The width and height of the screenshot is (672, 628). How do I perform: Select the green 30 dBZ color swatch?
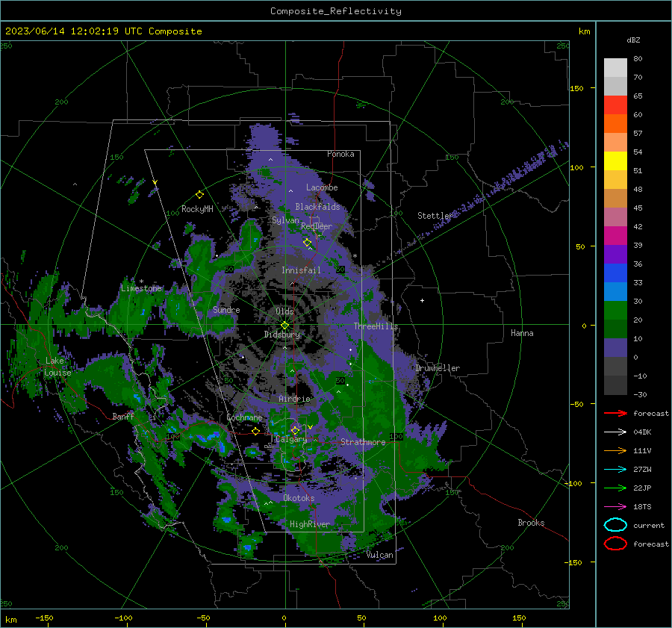click(x=615, y=310)
